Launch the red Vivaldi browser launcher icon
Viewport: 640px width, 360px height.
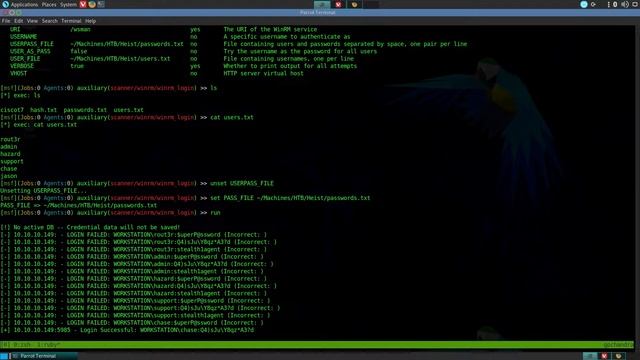(83, 4)
